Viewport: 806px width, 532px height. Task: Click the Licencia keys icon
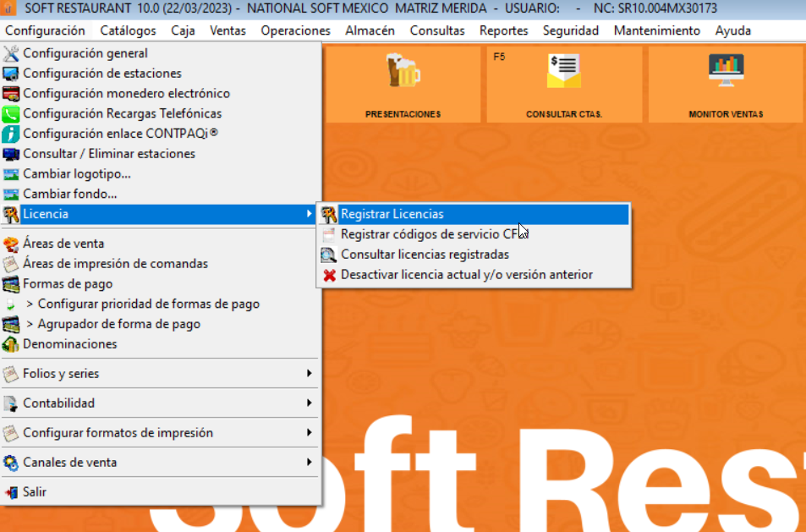(11, 214)
